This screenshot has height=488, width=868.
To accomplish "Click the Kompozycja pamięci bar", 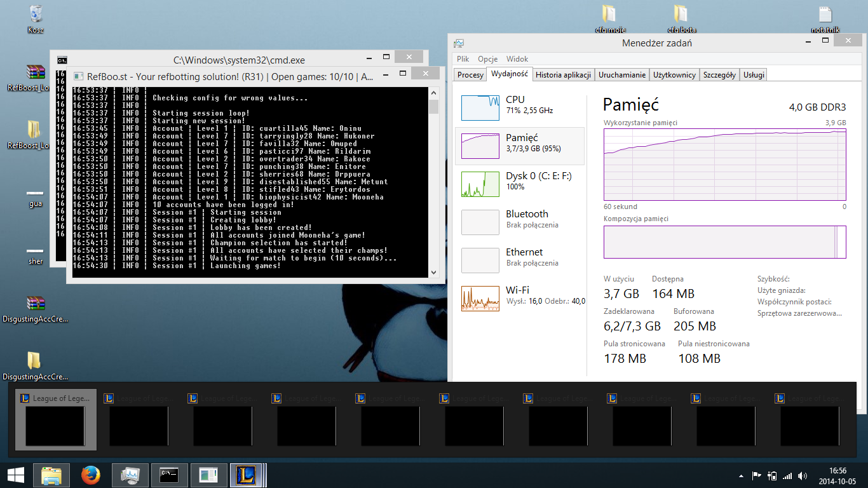I will (724, 242).
